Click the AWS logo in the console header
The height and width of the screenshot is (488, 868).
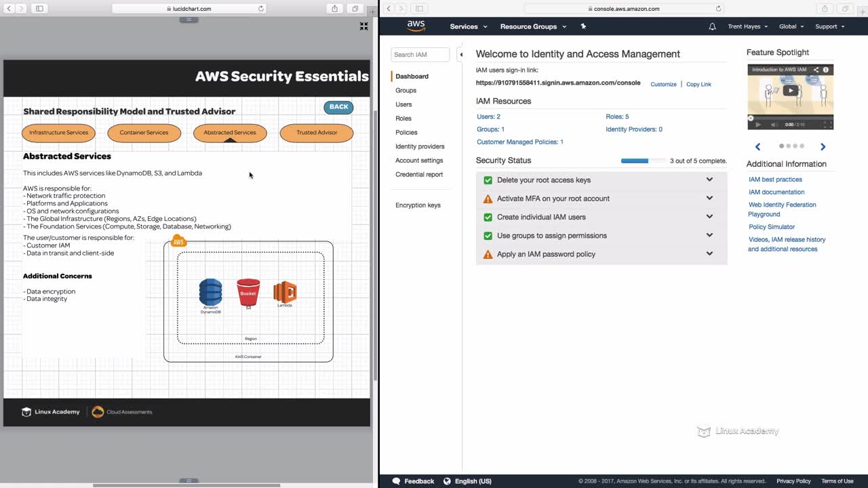(416, 26)
